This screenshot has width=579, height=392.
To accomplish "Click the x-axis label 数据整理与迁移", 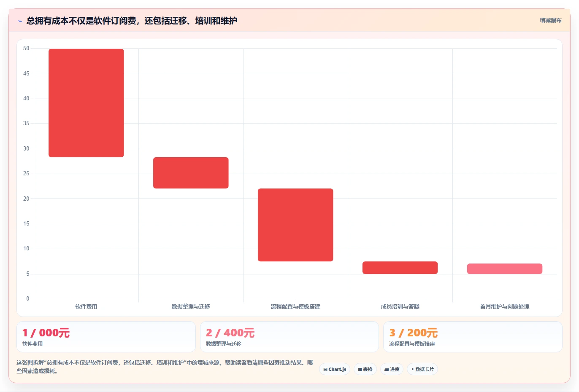I will pyautogui.click(x=191, y=306).
